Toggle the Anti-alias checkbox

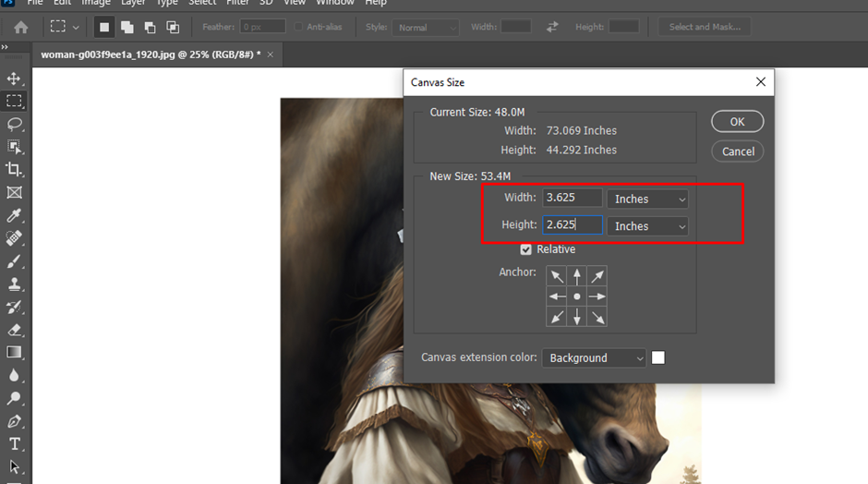click(298, 27)
